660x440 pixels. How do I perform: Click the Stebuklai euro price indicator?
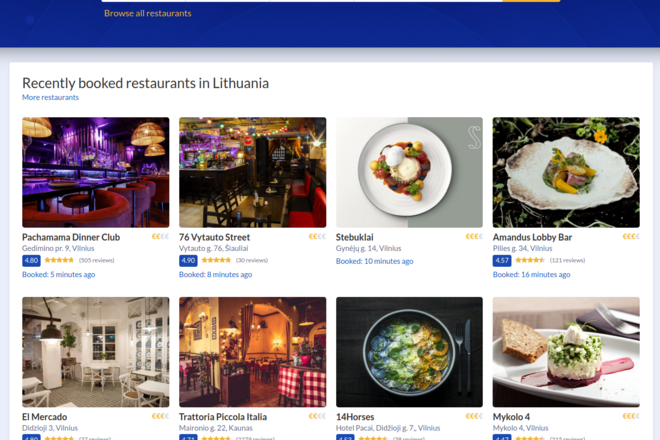coord(474,237)
